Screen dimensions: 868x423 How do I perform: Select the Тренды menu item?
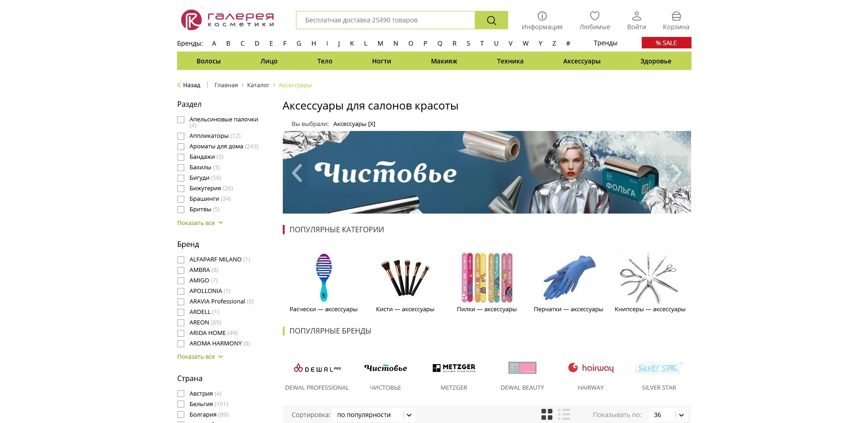[x=605, y=42]
